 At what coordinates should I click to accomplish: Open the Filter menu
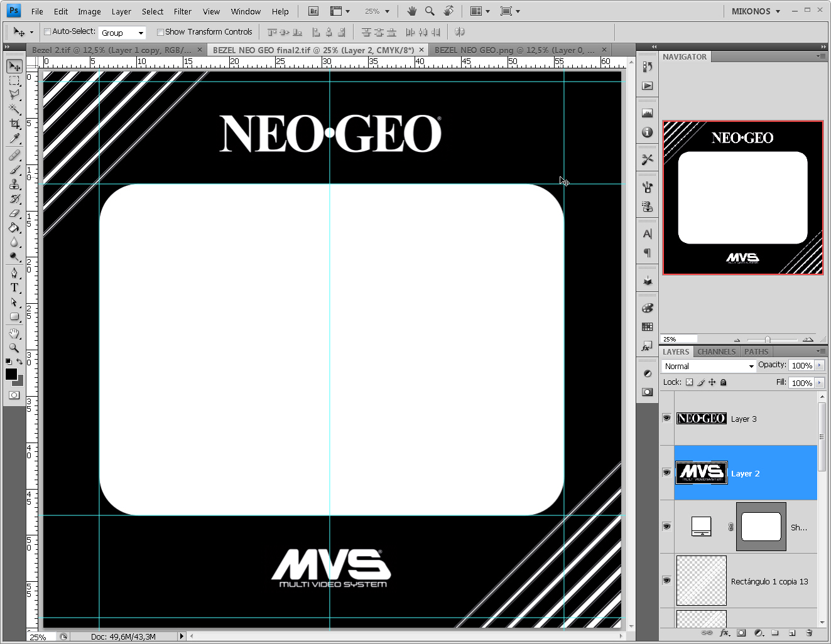[x=182, y=11]
